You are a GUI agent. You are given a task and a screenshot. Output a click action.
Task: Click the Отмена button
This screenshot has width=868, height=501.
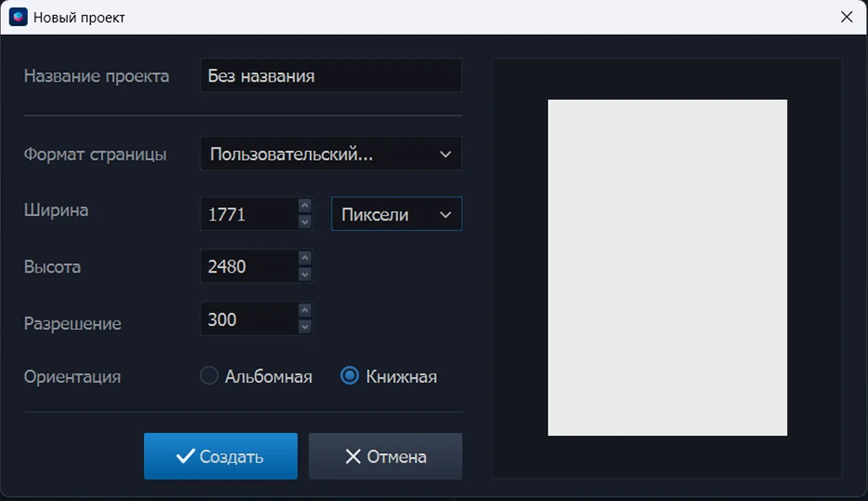[385, 456]
